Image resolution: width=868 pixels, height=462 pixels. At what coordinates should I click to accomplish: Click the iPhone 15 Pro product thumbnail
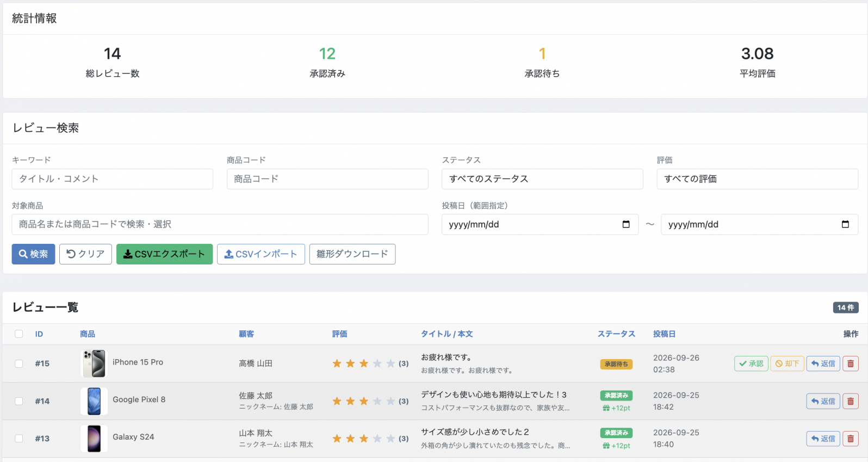click(x=94, y=364)
